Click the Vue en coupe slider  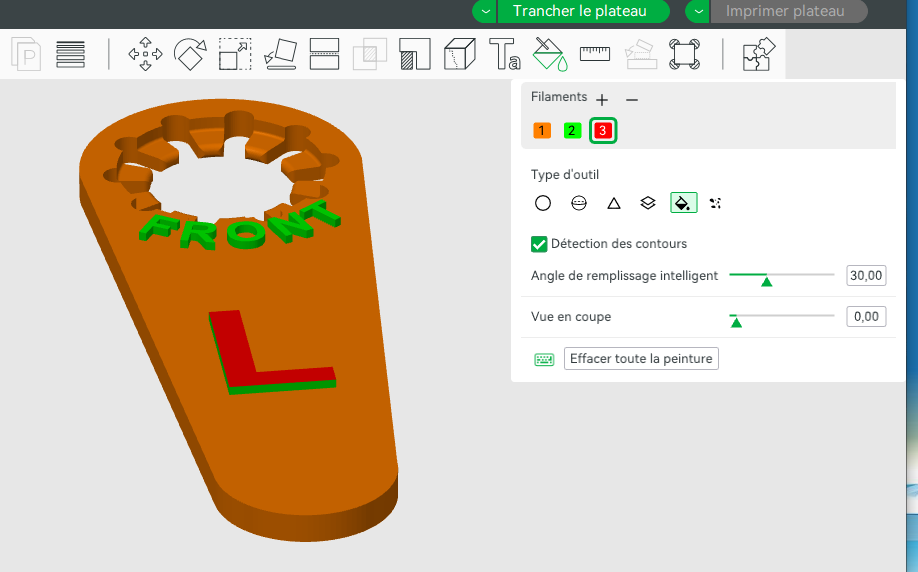(x=782, y=317)
